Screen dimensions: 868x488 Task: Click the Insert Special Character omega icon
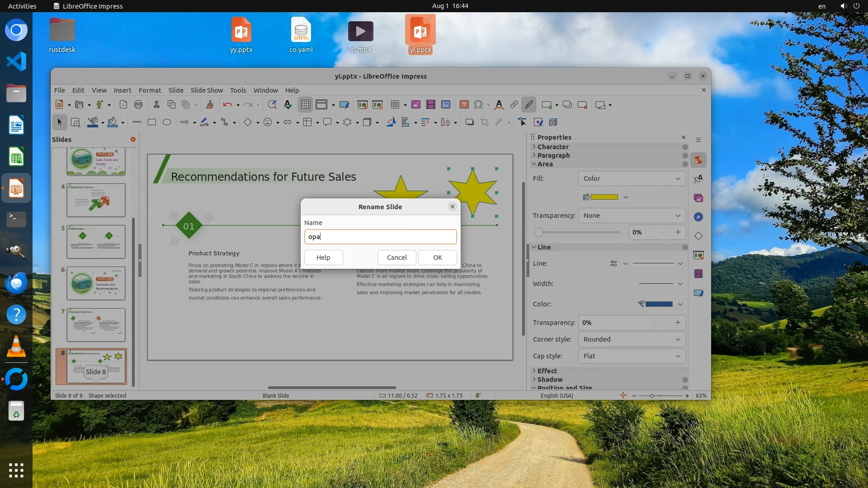click(478, 105)
